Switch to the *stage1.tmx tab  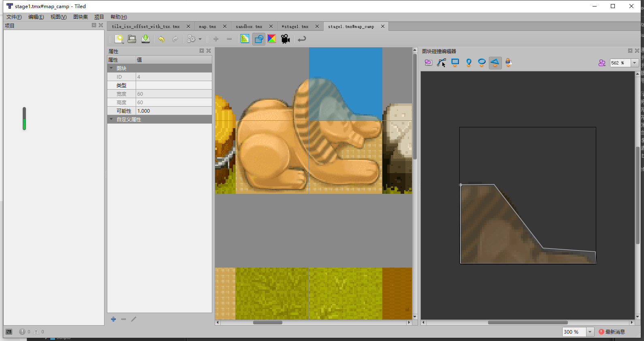(x=295, y=26)
